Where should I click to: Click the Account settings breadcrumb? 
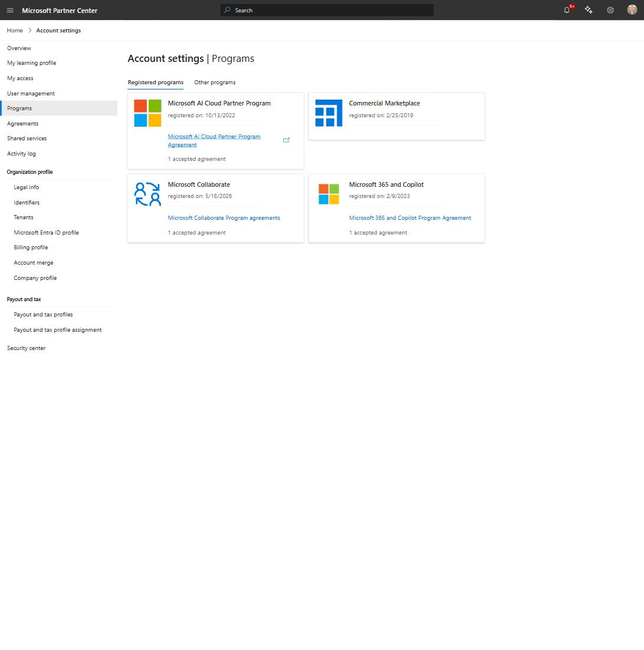58,30
